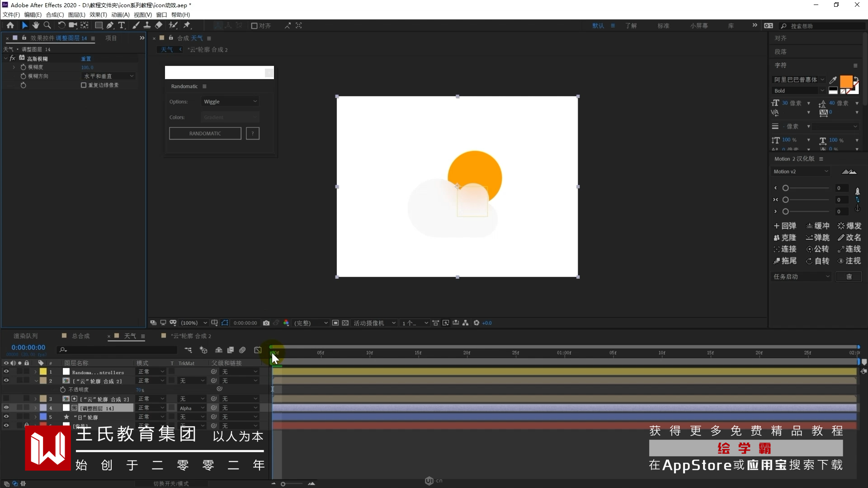Enable the 重复边缘像素 checkbox
The height and width of the screenshot is (488, 868).
click(84, 85)
